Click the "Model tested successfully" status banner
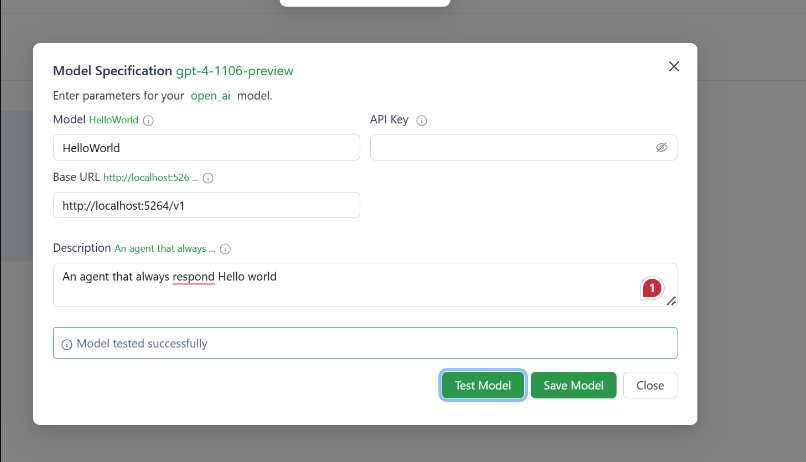The image size is (806, 462). point(365,343)
